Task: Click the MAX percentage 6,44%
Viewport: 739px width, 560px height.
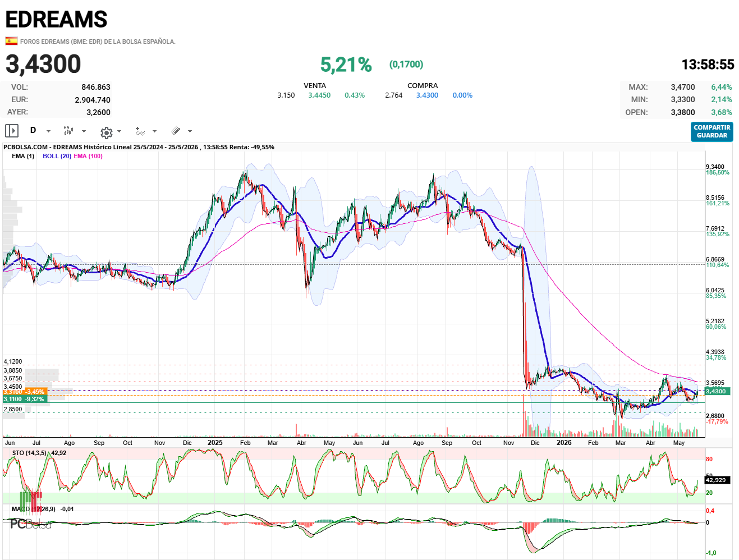Action: 722,87
